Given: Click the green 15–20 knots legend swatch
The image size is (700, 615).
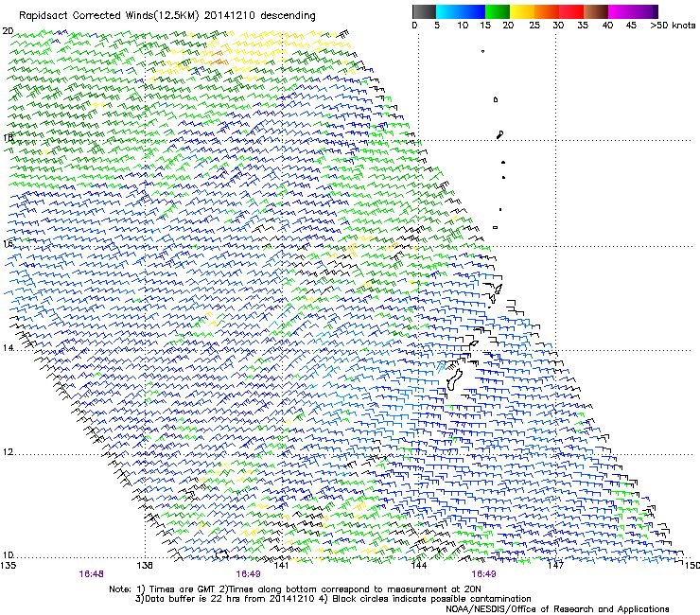Looking at the screenshot, I should point(498,11).
